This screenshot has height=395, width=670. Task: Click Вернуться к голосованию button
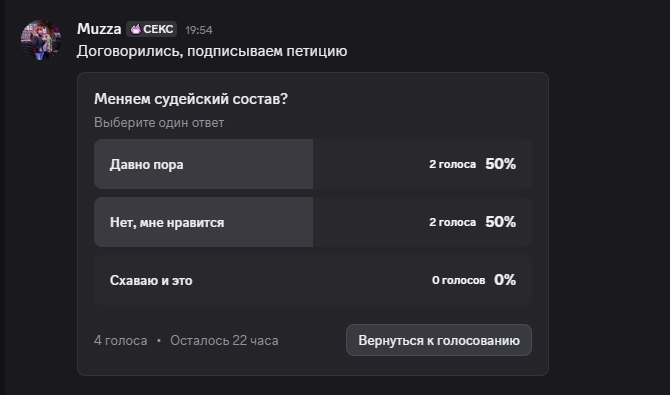pyautogui.click(x=439, y=340)
